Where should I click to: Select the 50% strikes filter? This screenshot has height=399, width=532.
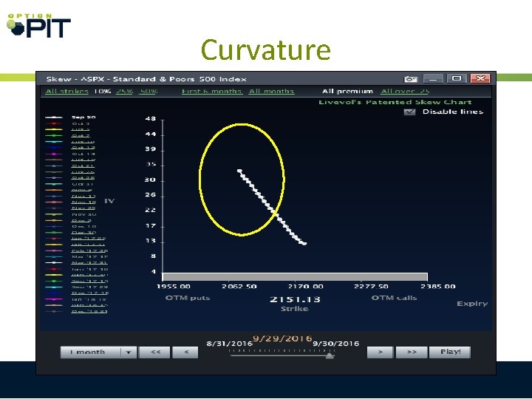pos(149,92)
